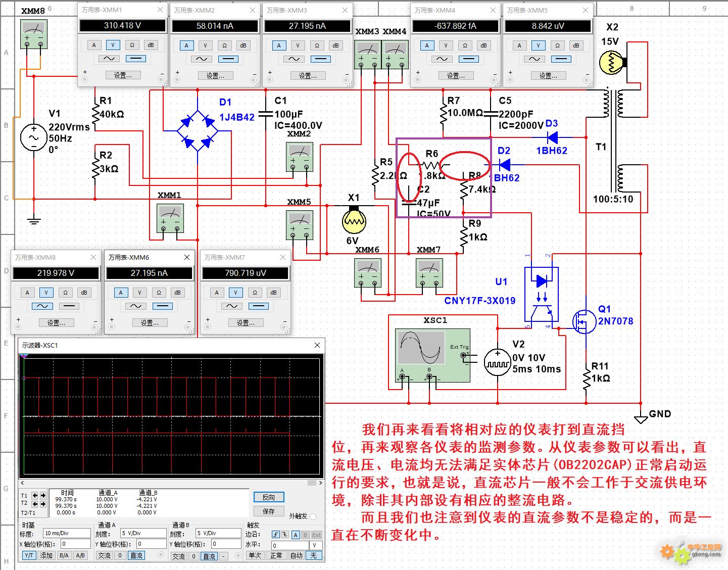This screenshot has height=570, width=728.
Task: Click the 反向 reverse button on the oscilloscope
Action: 268,497
